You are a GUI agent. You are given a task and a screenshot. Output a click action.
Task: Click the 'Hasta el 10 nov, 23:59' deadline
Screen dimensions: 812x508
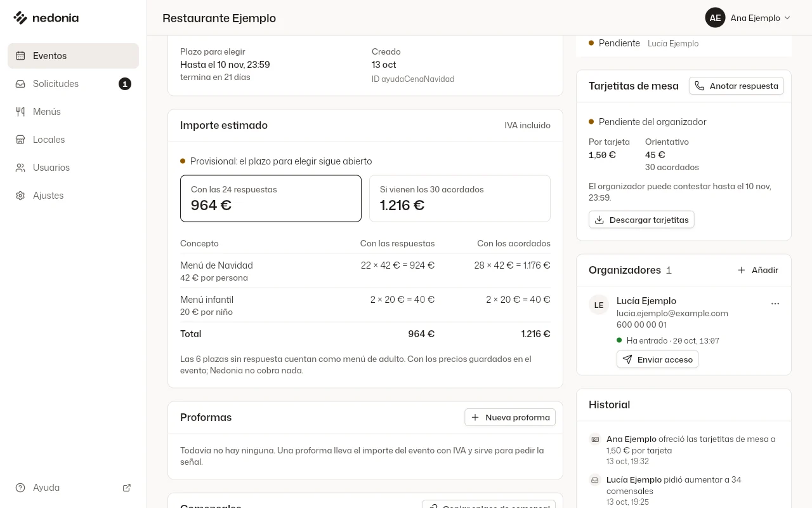coord(225,65)
